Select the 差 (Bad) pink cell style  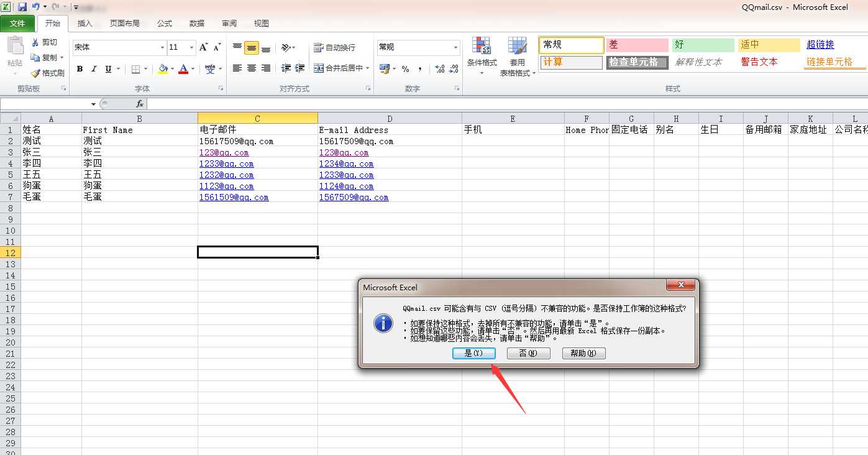(637, 45)
